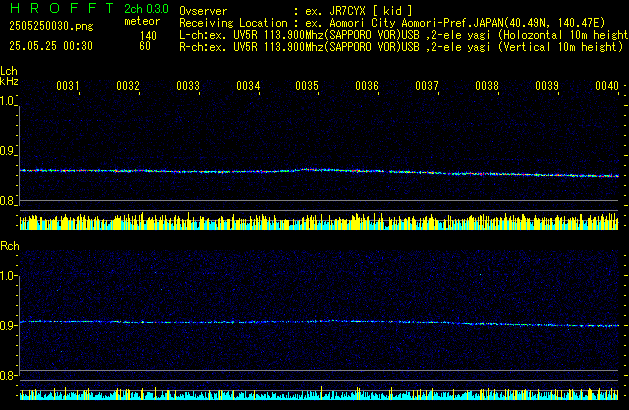The height and width of the screenshot is (410, 629).
Task: Click the L-ch antenna description line
Action: (404, 35)
